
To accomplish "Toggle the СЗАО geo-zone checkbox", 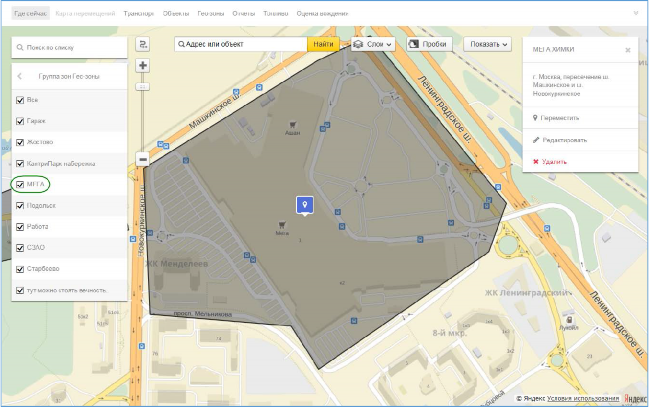I will pyautogui.click(x=19, y=248).
